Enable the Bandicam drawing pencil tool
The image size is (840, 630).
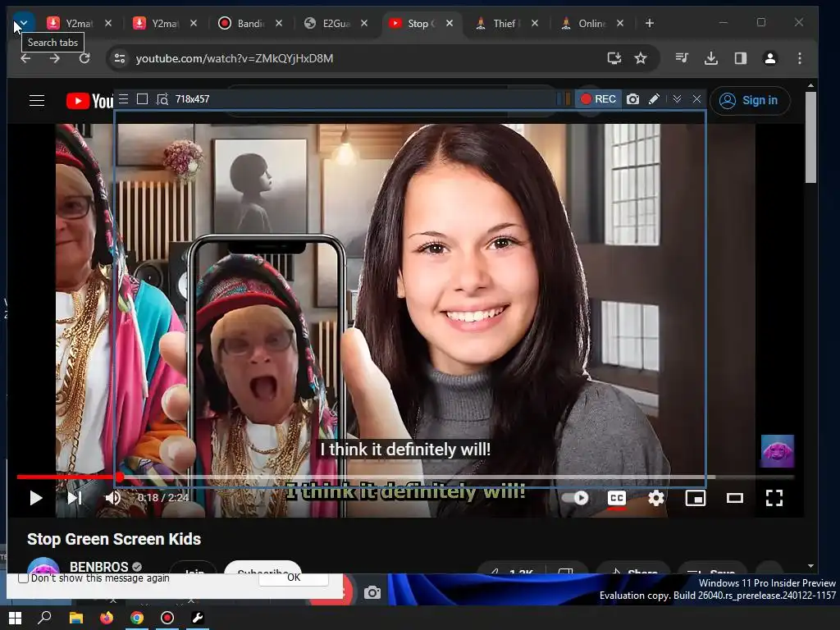[654, 99]
